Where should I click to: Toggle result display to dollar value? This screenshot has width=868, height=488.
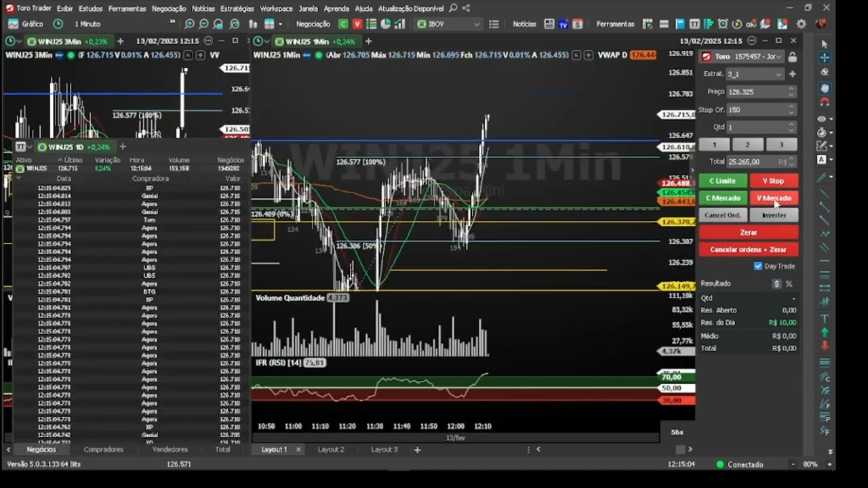(776, 284)
